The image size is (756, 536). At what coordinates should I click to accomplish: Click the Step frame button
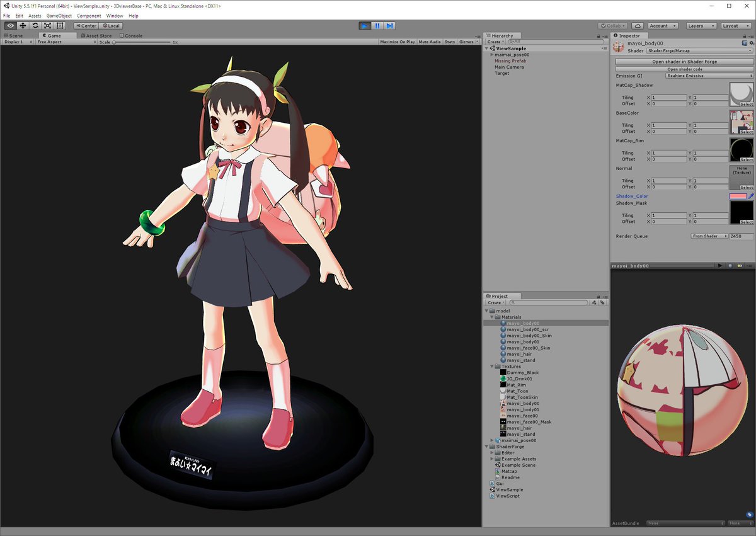pos(390,26)
